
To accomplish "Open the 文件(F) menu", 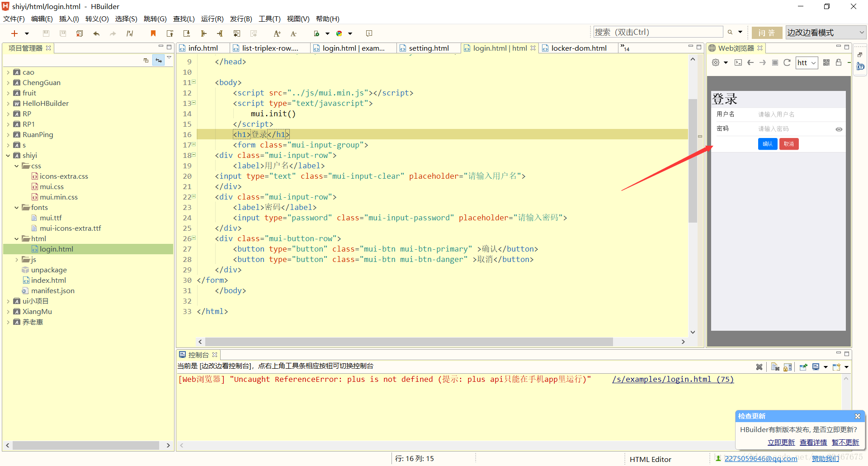I will pos(14,19).
